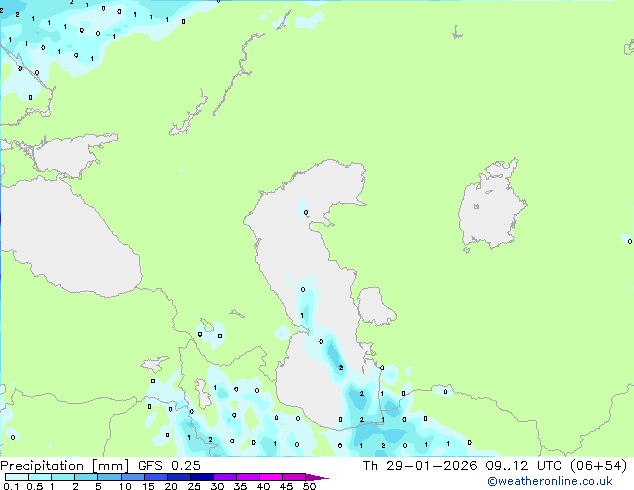Pick the 10–15 mm legend swatch
Viewport: 634px width, 490px height.
coord(133,477)
